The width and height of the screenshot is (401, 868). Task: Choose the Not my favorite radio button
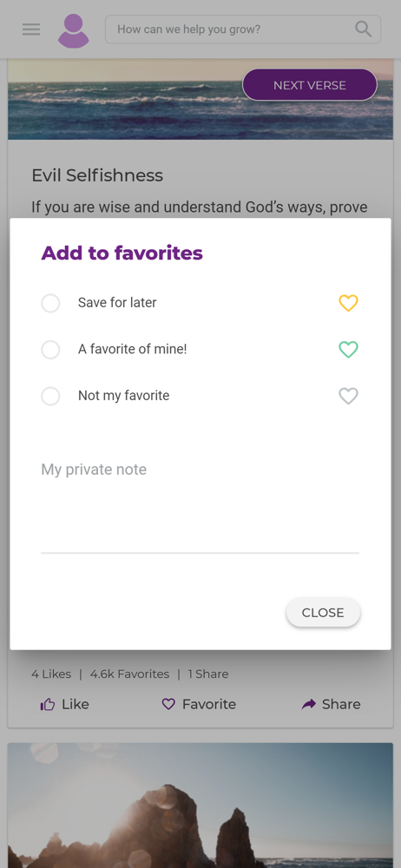pyautogui.click(x=50, y=396)
